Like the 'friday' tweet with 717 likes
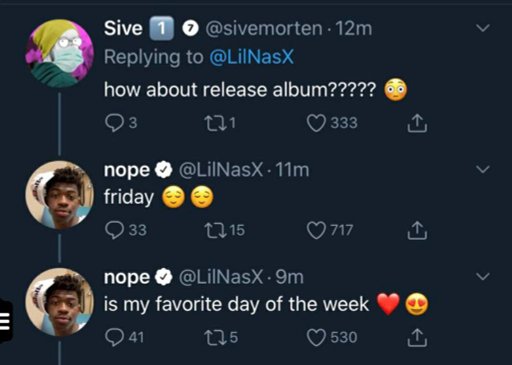512x365 pixels. click(316, 230)
